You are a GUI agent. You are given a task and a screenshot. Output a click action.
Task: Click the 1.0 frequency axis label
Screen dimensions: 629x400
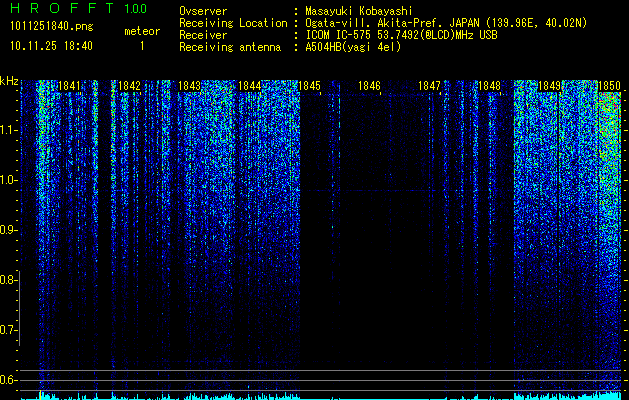tap(8, 181)
